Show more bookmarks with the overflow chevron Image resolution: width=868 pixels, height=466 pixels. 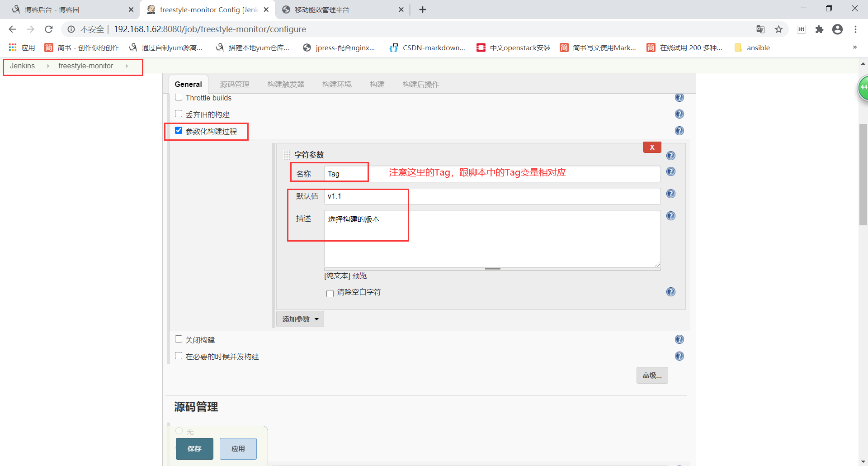pos(854,48)
